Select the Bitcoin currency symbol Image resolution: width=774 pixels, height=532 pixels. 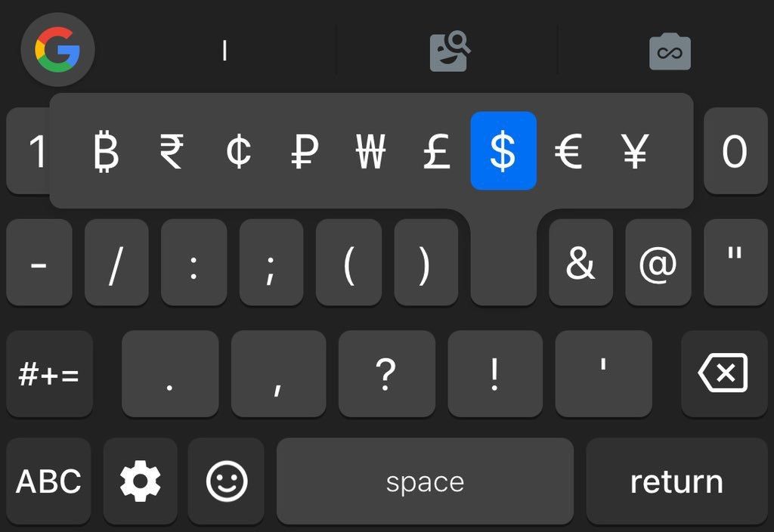106,151
